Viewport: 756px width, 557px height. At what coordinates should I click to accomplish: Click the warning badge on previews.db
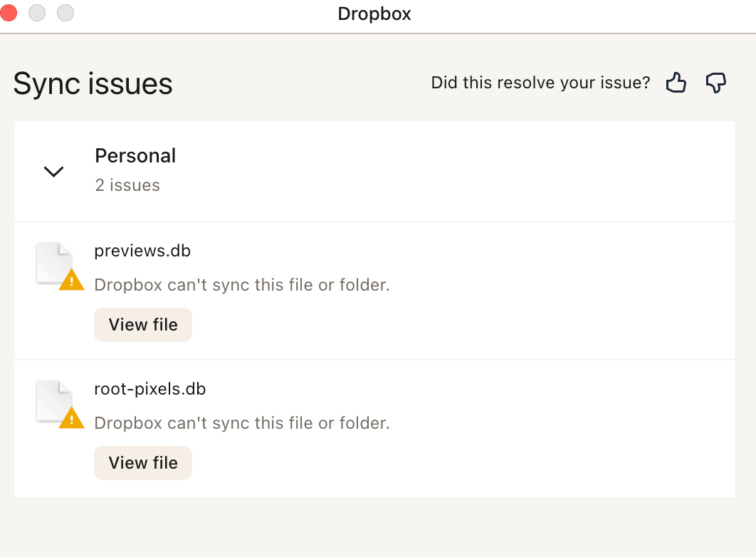[x=71, y=280]
